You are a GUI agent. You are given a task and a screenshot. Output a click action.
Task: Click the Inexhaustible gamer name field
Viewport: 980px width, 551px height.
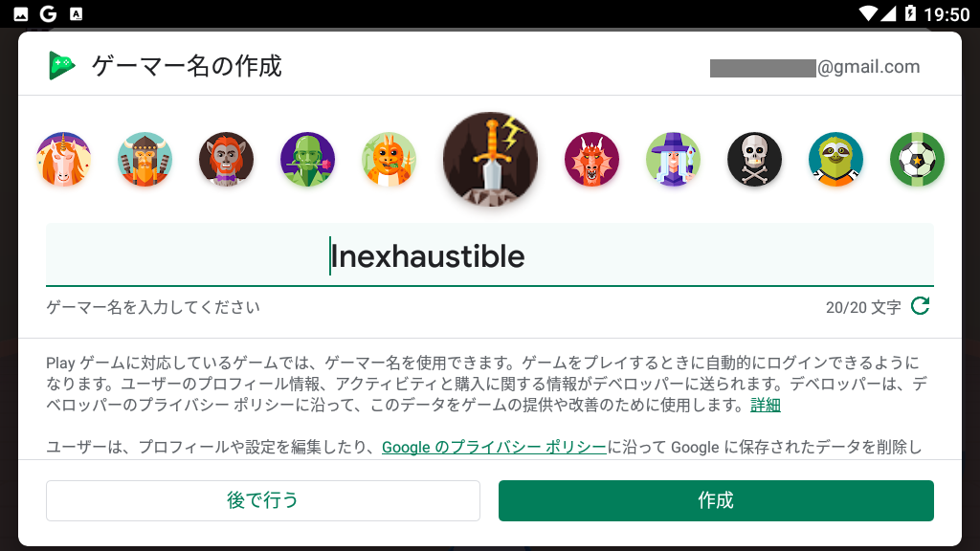(x=490, y=254)
